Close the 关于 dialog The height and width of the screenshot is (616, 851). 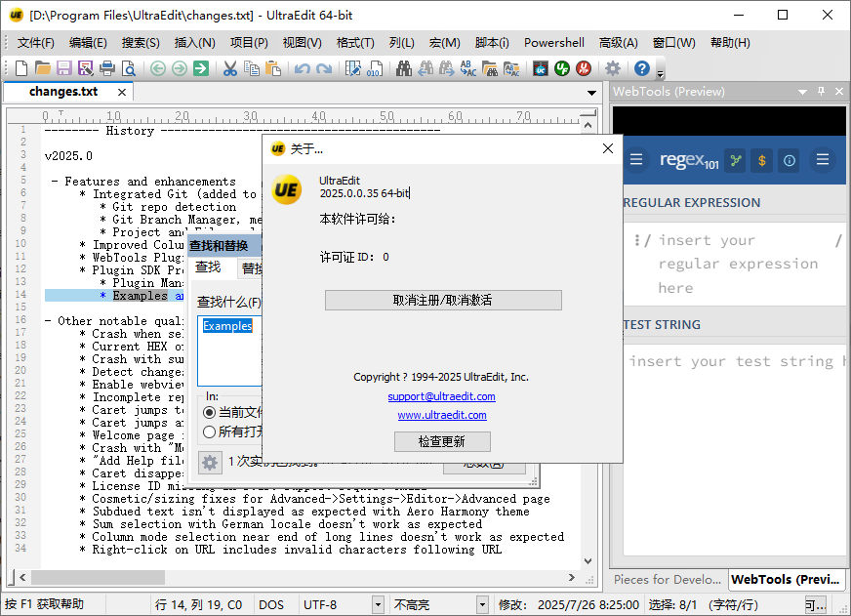(x=608, y=148)
